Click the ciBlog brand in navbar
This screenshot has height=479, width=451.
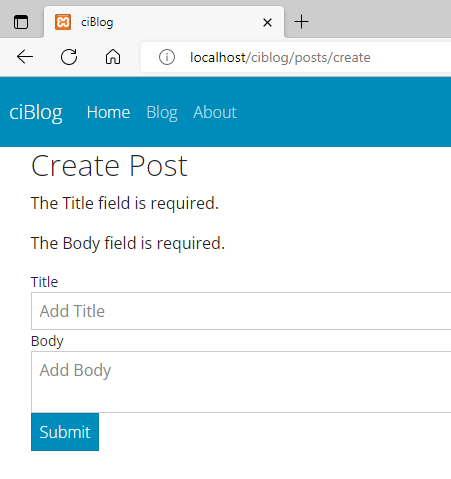[x=36, y=112]
